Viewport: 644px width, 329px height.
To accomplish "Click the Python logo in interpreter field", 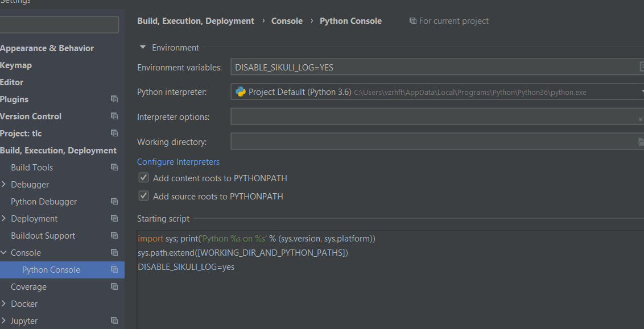I will [240, 92].
